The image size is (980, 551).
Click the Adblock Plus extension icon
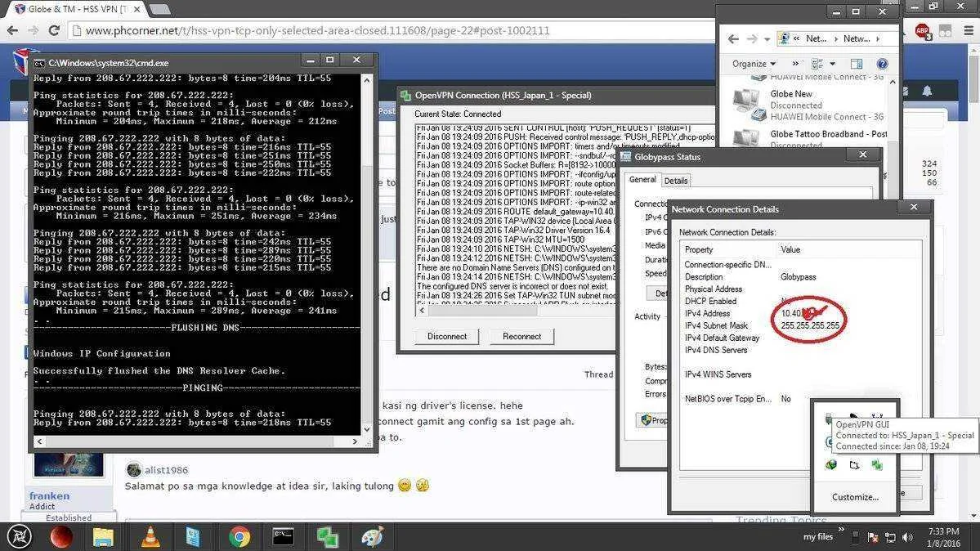click(x=923, y=30)
